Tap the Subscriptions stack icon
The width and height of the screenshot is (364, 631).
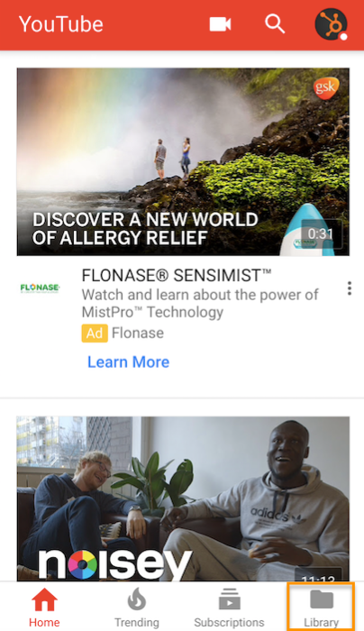coord(229,599)
